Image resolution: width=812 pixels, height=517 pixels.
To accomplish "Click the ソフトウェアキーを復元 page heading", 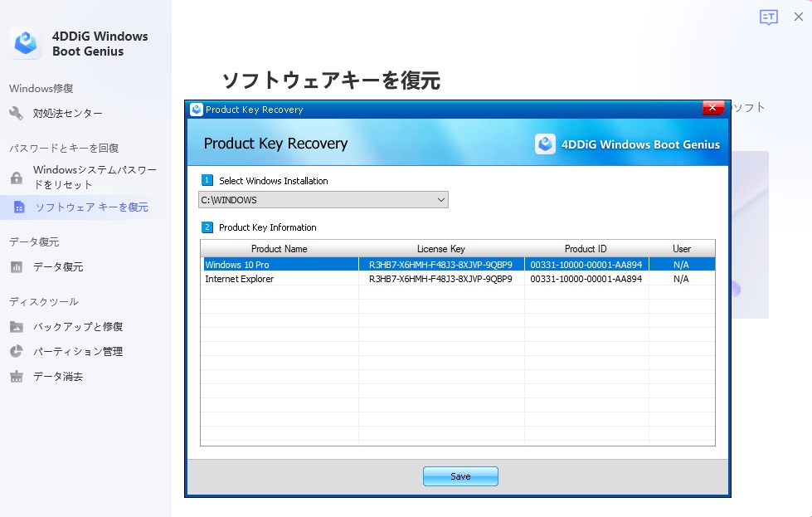I will [332, 80].
